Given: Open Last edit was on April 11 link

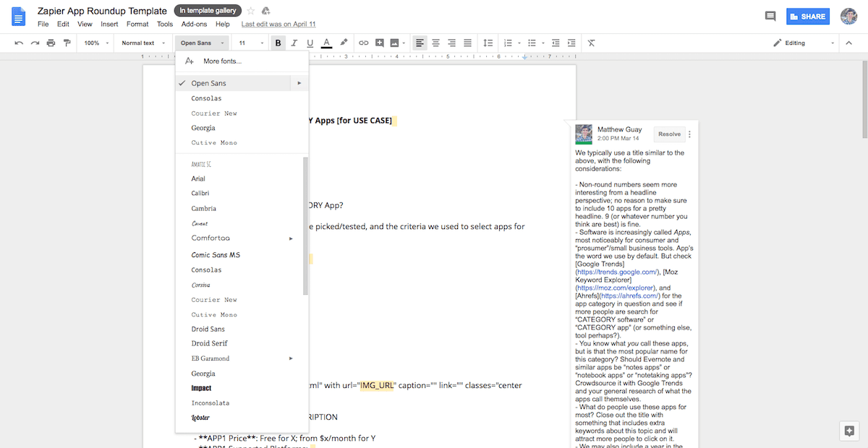Looking at the screenshot, I should point(278,24).
